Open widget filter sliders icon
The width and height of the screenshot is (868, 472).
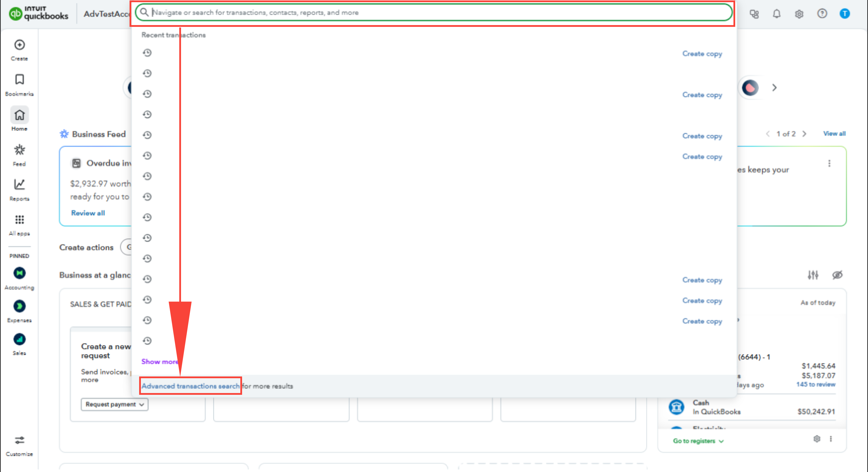point(813,275)
